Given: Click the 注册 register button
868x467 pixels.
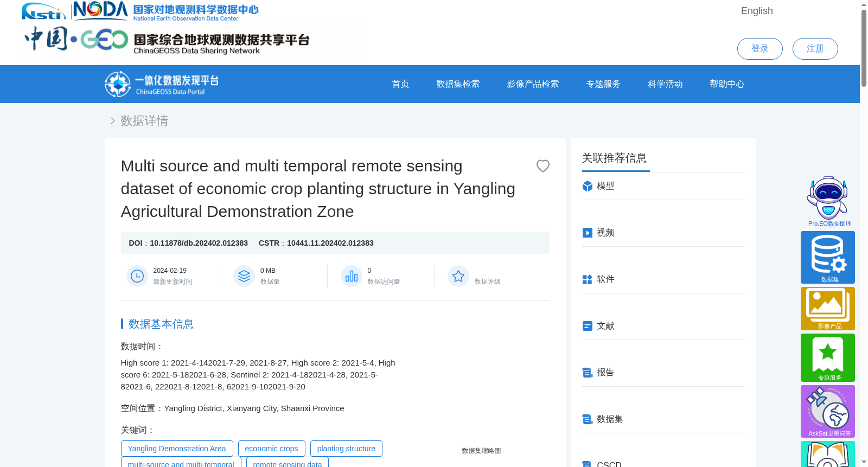Looking at the screenshot, I should tap(815, 49).
